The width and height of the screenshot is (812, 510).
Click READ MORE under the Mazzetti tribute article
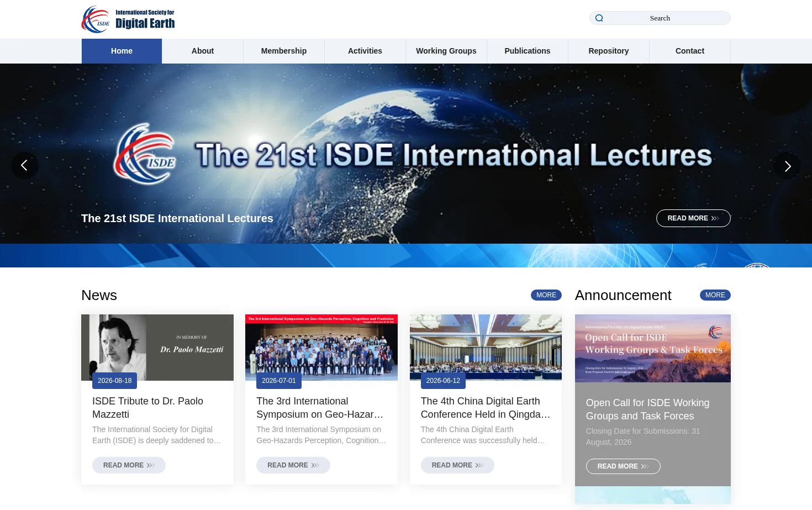pyautogui.click(x=129, y=465)
